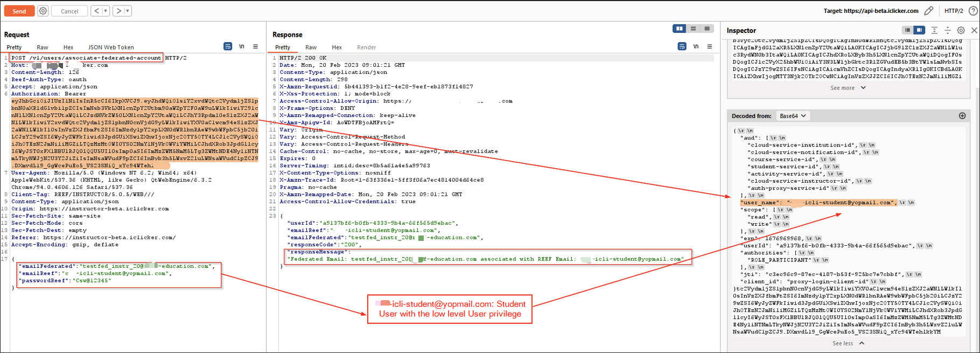Image resolution: width=980 pixels, height=353 pixels.
Task: Switch to top-bottom split layout
Action: (x=693, y=29)
